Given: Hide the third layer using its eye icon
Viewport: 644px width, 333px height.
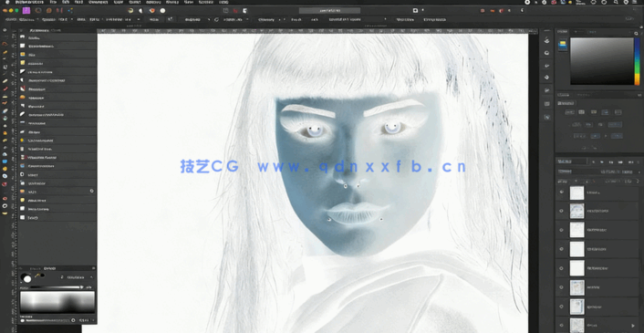Looking at the screenshot, I should 561,230.
